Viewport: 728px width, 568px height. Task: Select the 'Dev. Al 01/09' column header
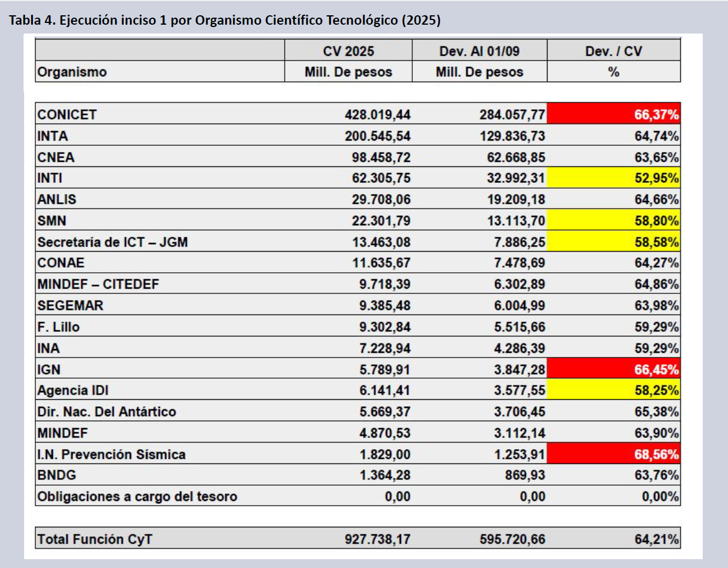coord(479,51)
